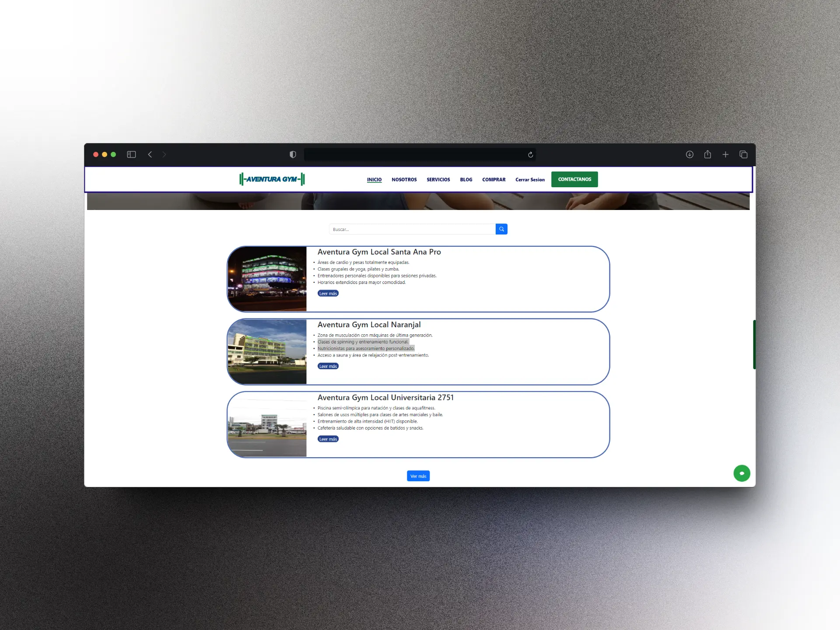Screen dimensions: 840x630
Task: Click the Cerrar Sesion link
Action: (x=530, y=180)
